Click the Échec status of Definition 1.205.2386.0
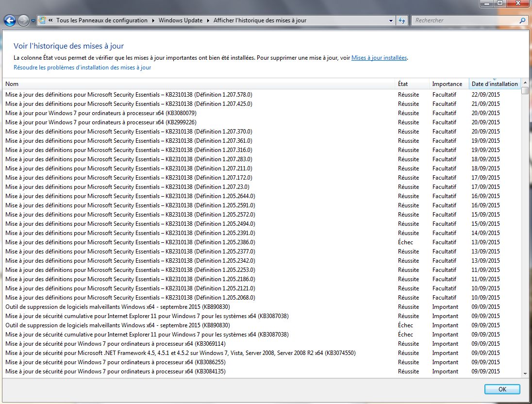The width and height of the screenshot is (532, 404). click(x=405, y=242)
